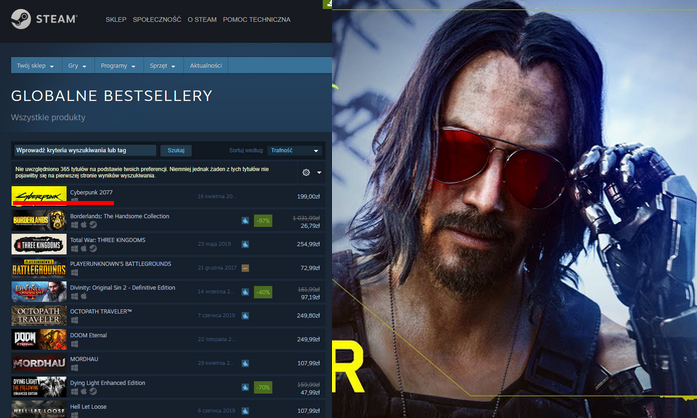Open the O STEAM menu item
This screenshot has height=418, width=697.
202,20
